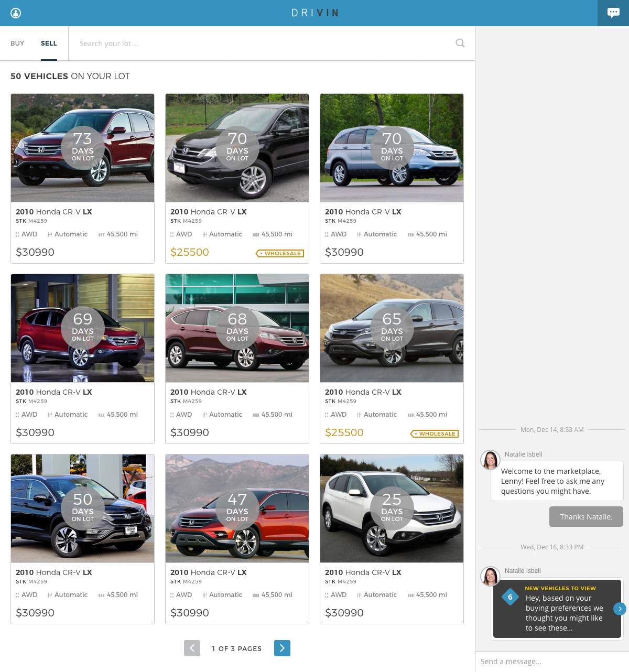
Task: Switch to the SELL tab
Action: (49, 44)
